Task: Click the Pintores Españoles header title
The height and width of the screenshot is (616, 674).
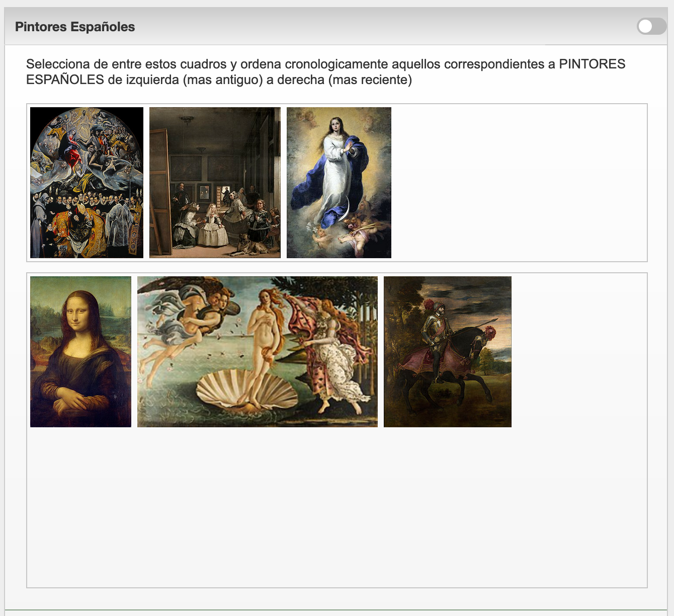Action: coord(75,27)
